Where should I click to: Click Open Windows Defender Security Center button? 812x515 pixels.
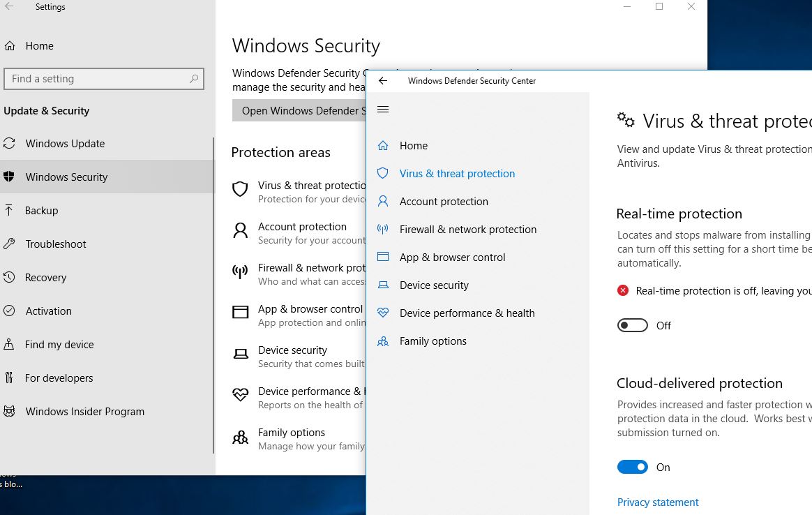tap(300, 111)
